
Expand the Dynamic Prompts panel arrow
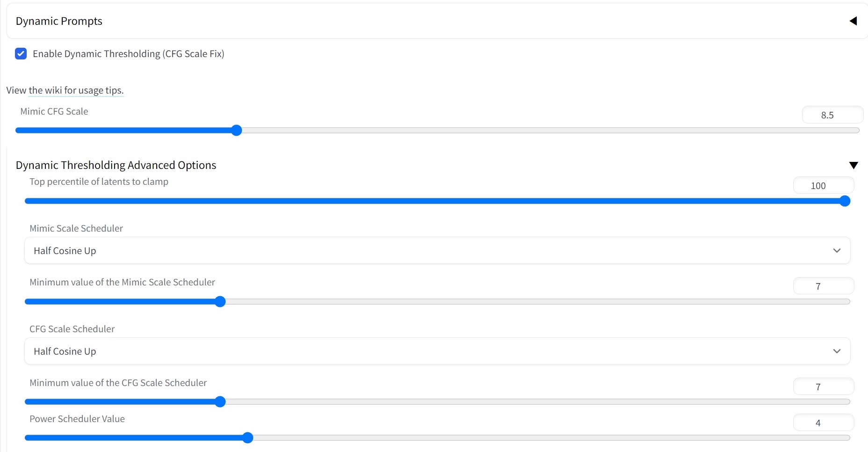coord(853,21)
